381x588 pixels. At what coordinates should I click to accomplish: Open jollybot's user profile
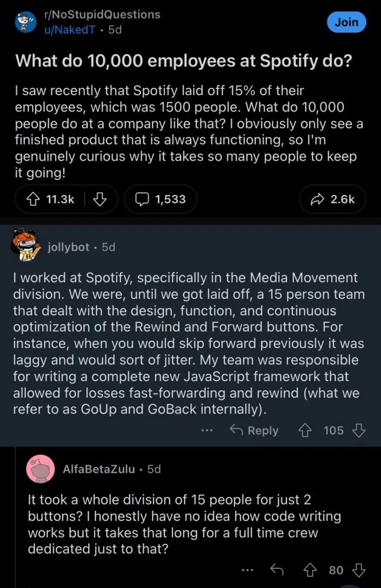tap(68, 247)
